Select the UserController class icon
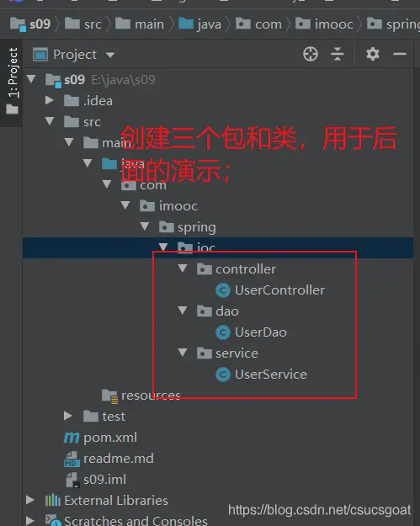The height and width of the screenshot is (526, 420). tap(223, 290)
